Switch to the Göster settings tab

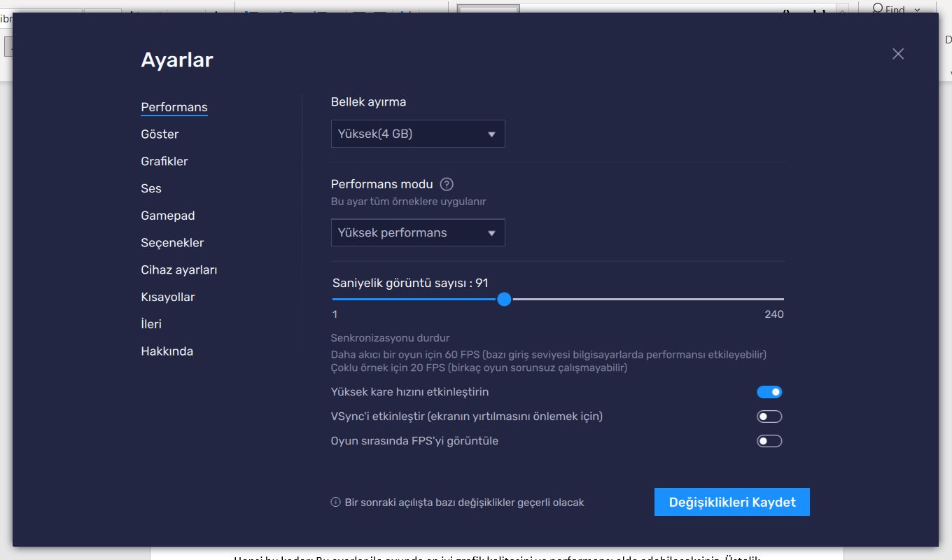tap(160, 134)
